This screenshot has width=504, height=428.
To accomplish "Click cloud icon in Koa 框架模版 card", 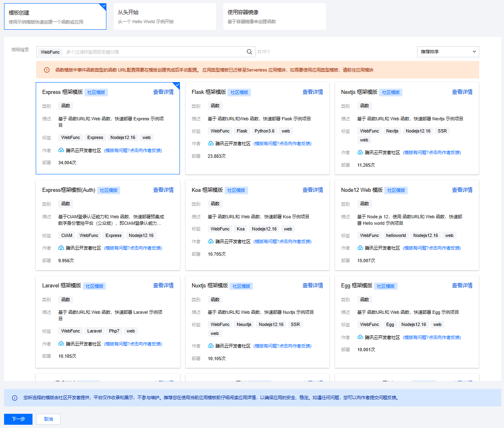I will click(211, 241).
